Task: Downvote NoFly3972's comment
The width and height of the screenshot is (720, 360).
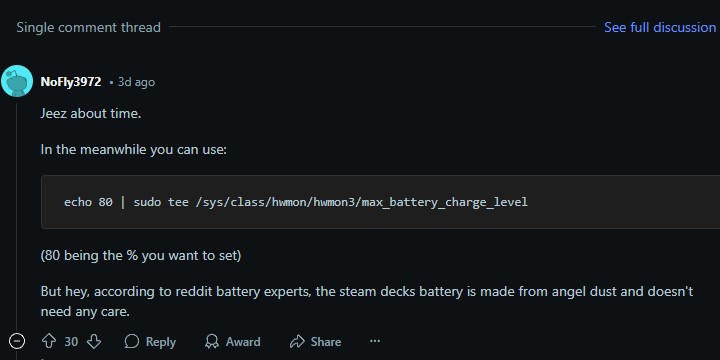Action: pyautogui.click(x=94, y=341)
